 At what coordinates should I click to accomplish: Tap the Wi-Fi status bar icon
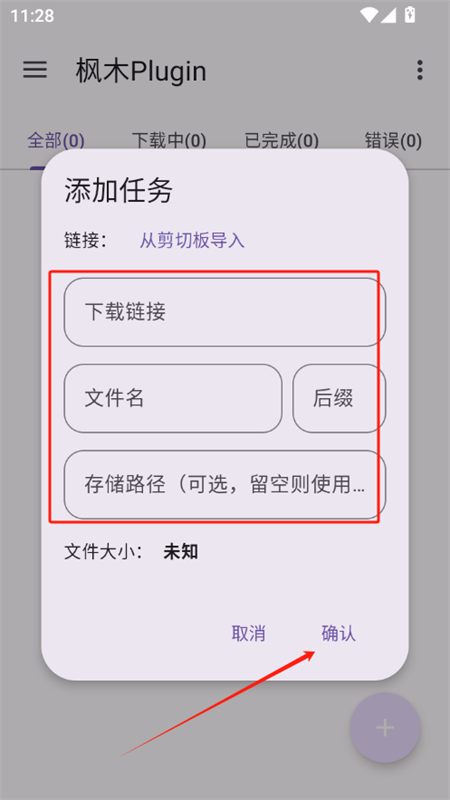[x=368, y=15]
